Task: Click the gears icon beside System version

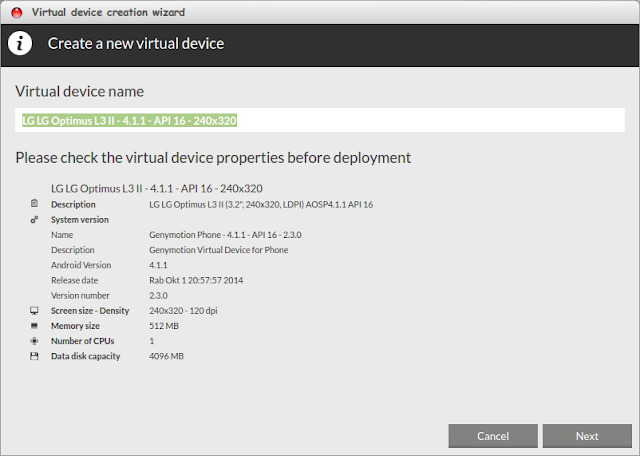Action: click(x=34, y=220)
